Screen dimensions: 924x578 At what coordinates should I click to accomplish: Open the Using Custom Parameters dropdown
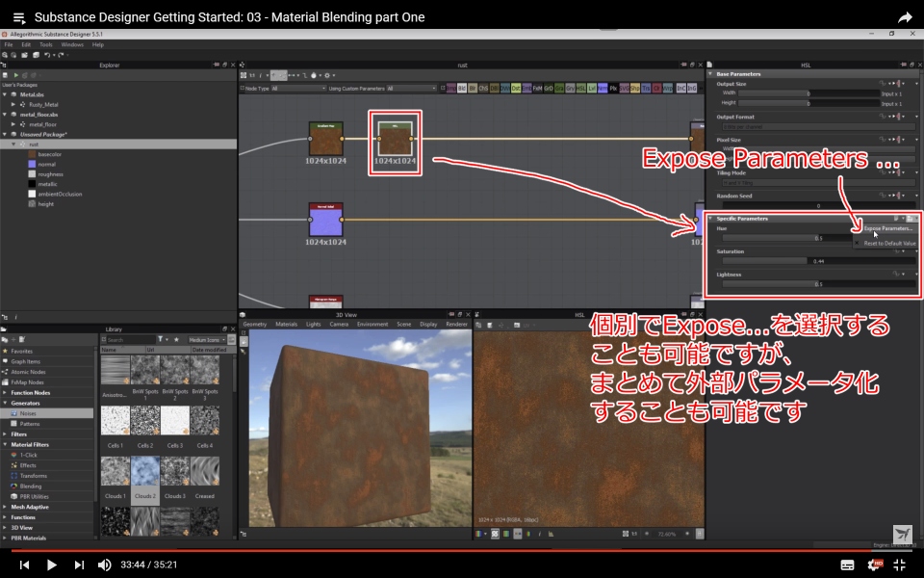coord(411,89)
